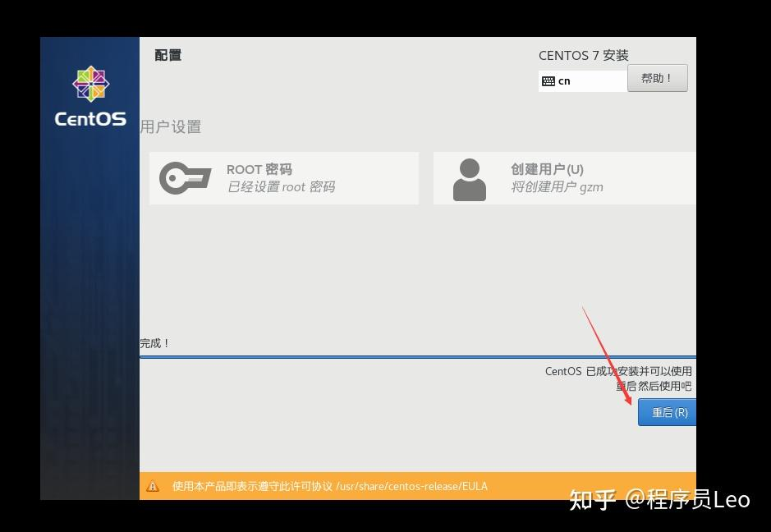Click the create user person icon

pos(470,180)
